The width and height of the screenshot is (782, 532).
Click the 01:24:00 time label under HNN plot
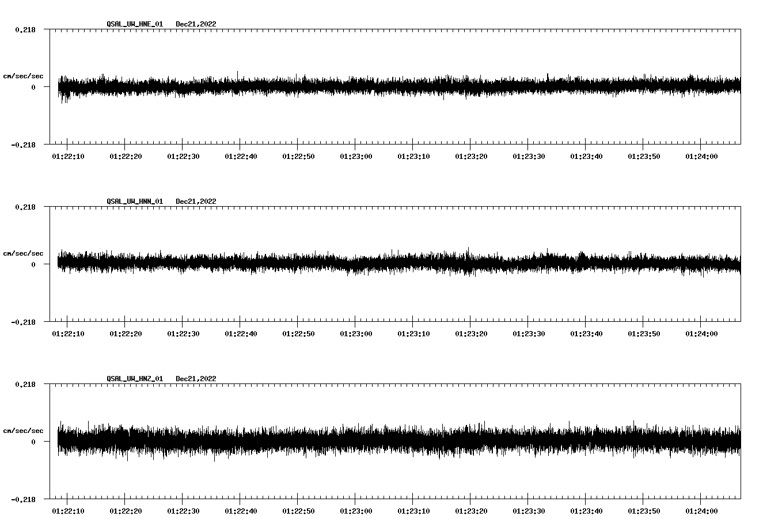click(701, 333)
